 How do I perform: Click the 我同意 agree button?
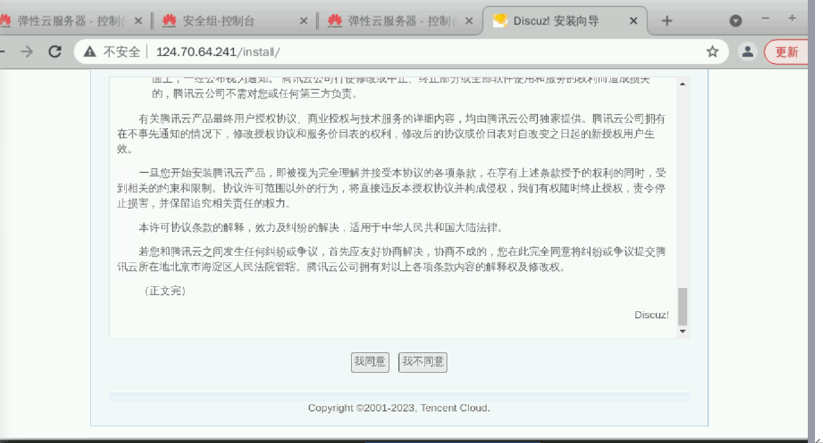click(370, 361)
